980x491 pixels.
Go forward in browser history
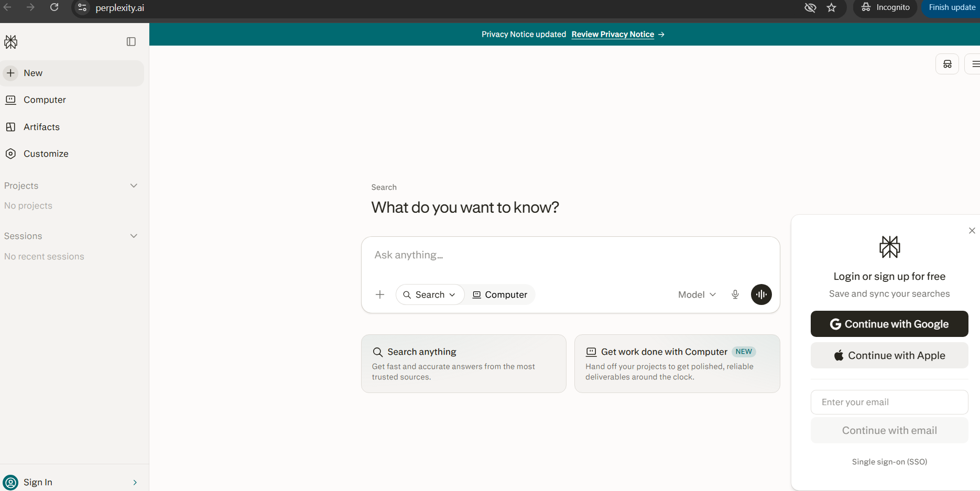pos(30,7)
